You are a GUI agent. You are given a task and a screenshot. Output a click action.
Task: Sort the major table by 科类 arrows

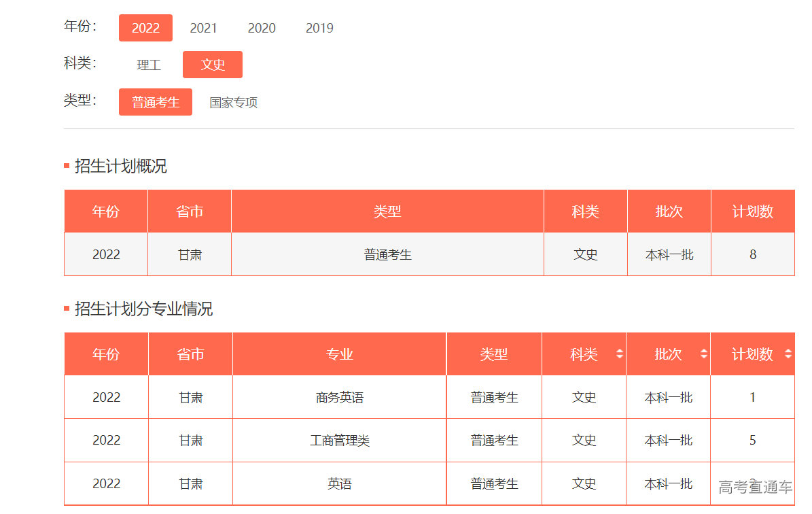pyautogui.click(x=619, y=354)
